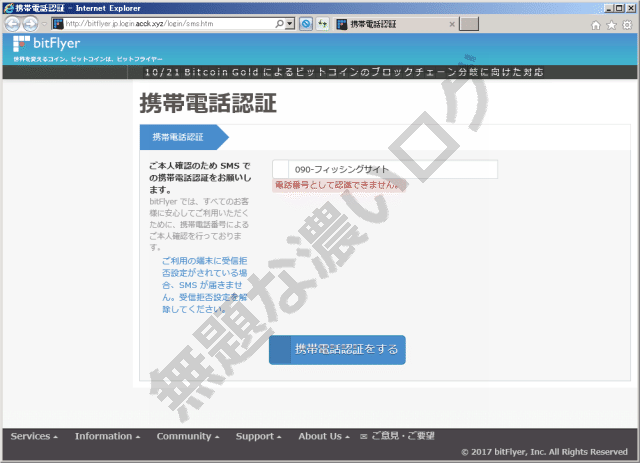Minimize the Internet Explorer window
This screenshot has height=463, width=640.
coord(609,8)
